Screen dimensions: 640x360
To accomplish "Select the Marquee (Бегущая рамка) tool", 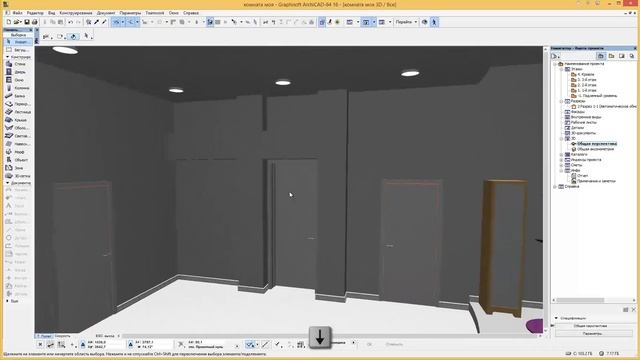I will 16,50.
